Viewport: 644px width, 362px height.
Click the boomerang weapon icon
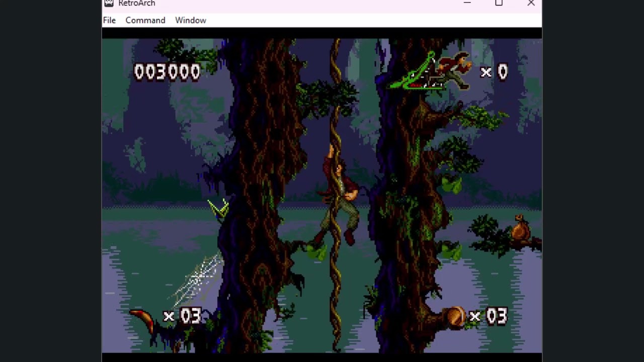143,320
